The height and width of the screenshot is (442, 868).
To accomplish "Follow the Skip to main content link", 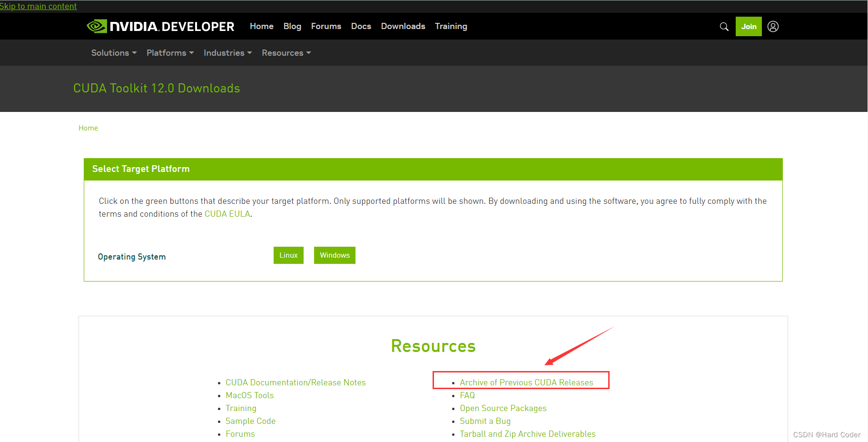I will tap(38, 6).
